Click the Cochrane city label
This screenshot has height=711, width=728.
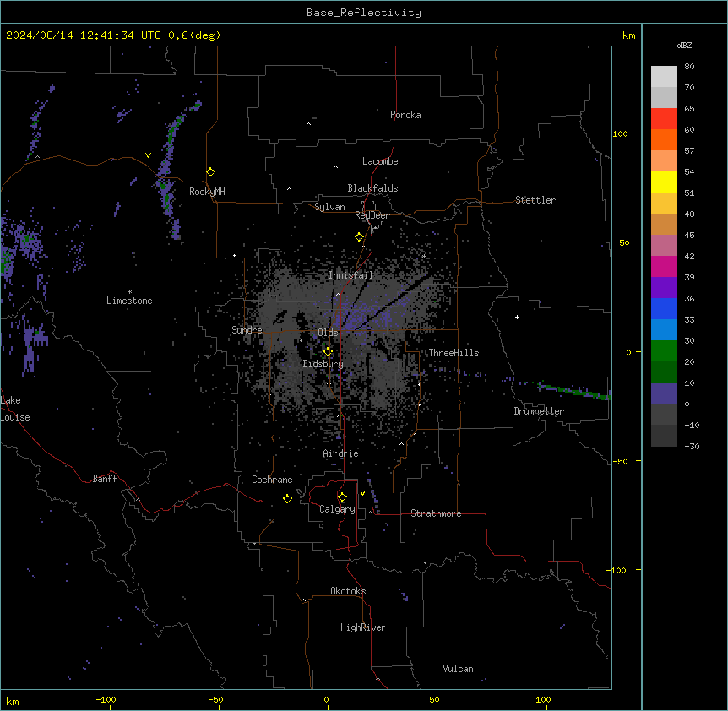pos(272,480)
